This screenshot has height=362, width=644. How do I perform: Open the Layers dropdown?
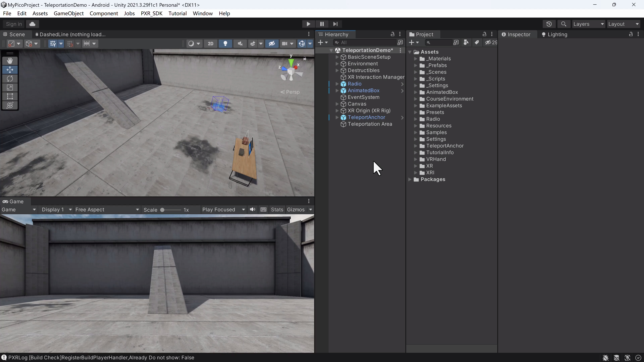(x=588, y=24)
